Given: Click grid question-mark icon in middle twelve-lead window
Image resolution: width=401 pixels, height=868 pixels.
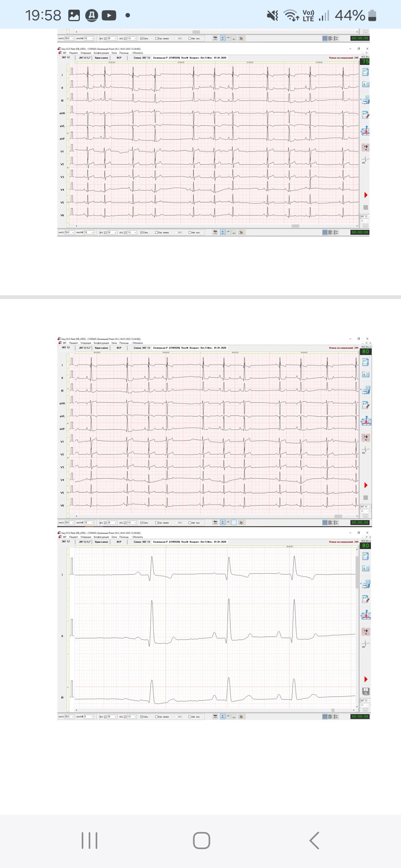Looking at the screenshot, I should pyautogui.click(x=366, y=438).
